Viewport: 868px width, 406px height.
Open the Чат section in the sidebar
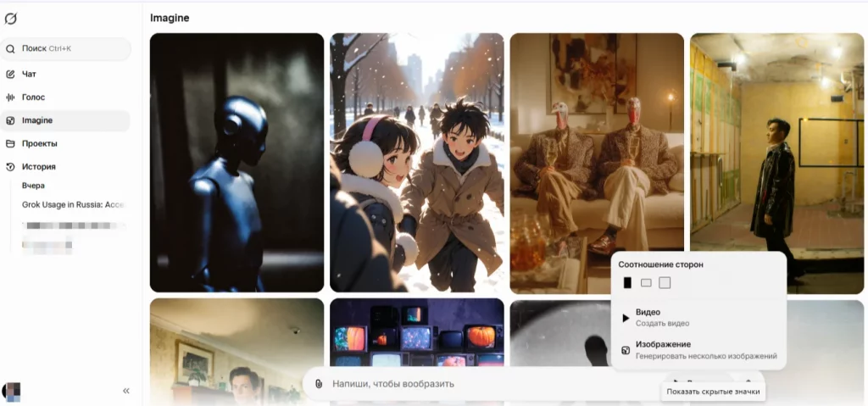click(x=29, y=74)
